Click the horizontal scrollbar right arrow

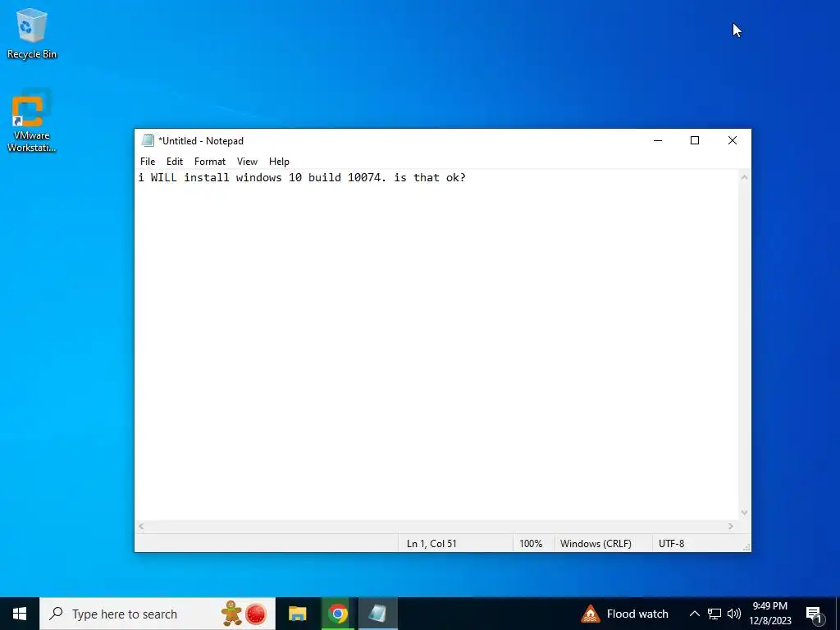(x=731, y=526)
